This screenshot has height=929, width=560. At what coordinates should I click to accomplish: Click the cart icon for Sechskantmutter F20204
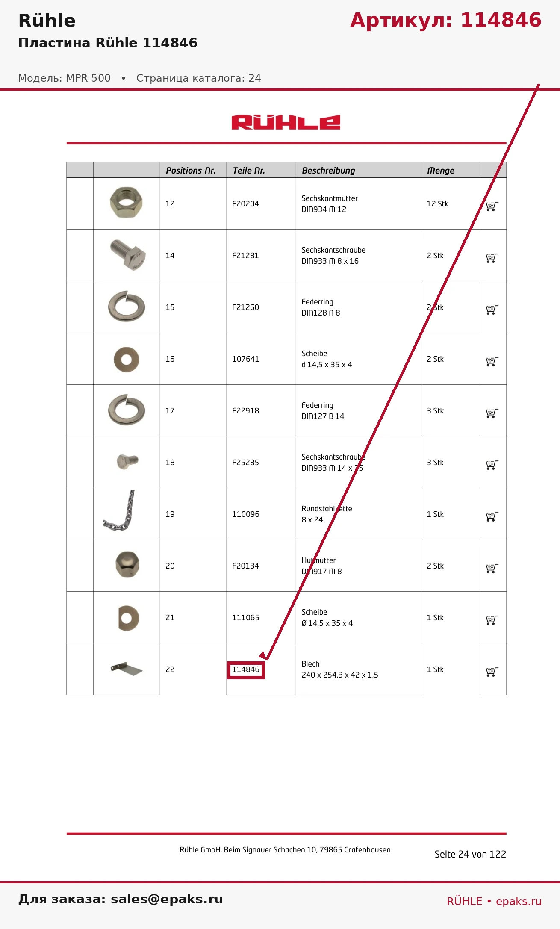coord(492,206)
